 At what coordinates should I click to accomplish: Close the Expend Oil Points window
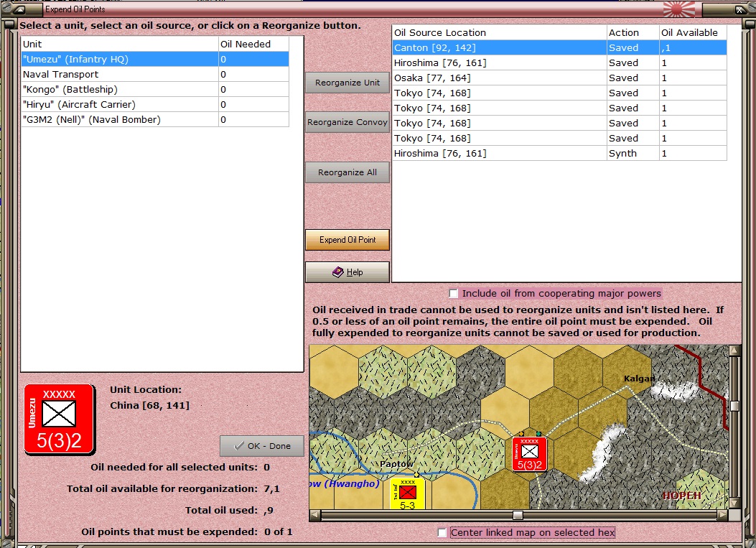739,9
